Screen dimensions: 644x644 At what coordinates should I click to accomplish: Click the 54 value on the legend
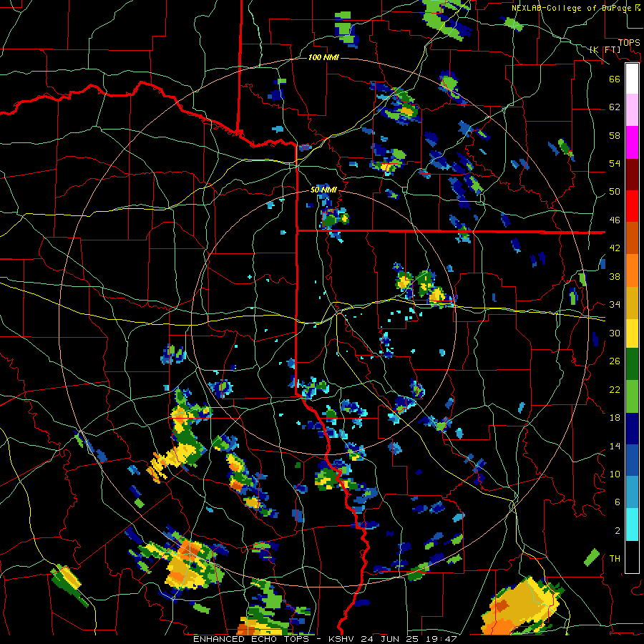point(615,163)
